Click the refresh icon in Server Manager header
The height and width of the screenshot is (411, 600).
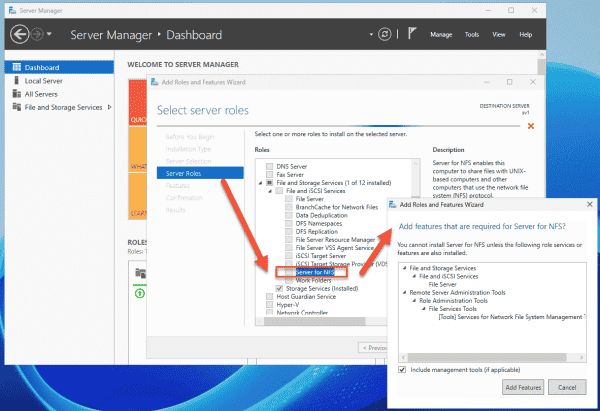click(x=385, y=34)
